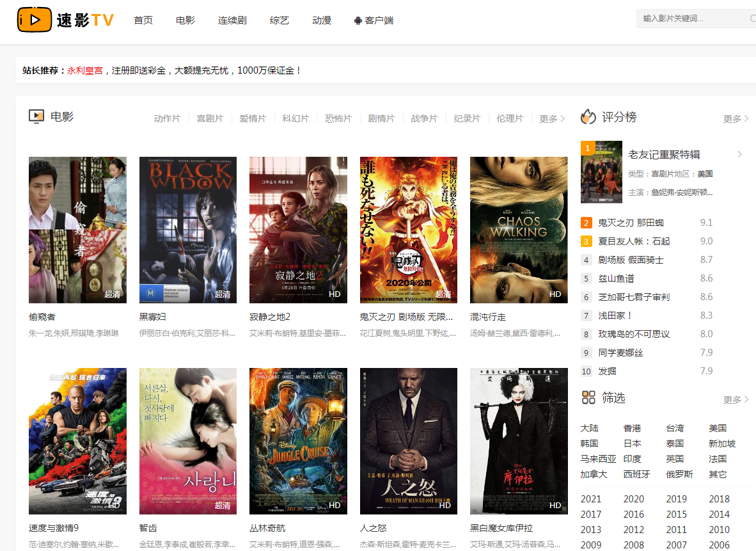Screen dimensions: 756x551
Task: Open the 偷窥者 movie poster
Action: (77, 230)
